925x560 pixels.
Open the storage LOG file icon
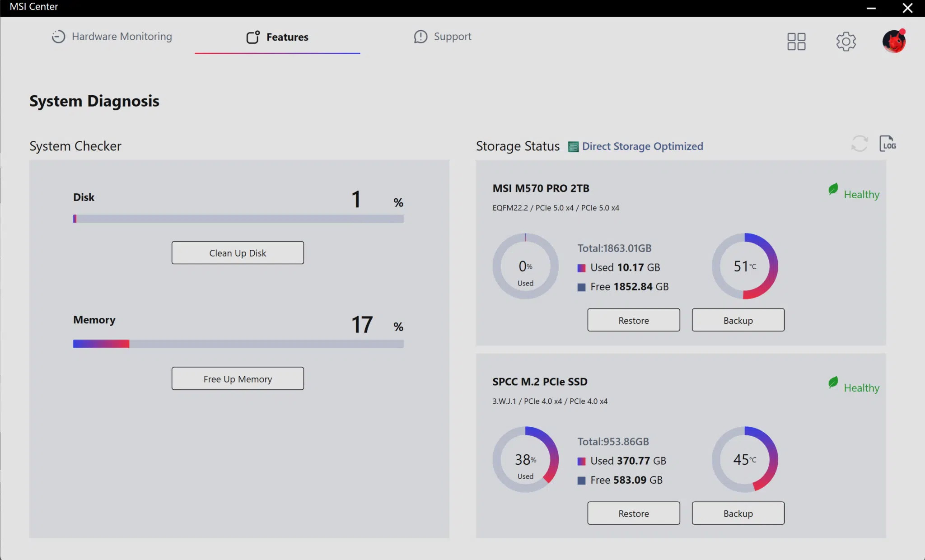point(888,144)
